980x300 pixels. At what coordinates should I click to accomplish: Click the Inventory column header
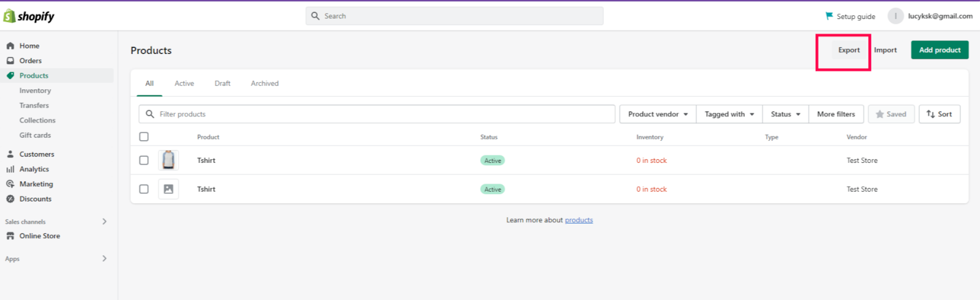pos(649,137)
